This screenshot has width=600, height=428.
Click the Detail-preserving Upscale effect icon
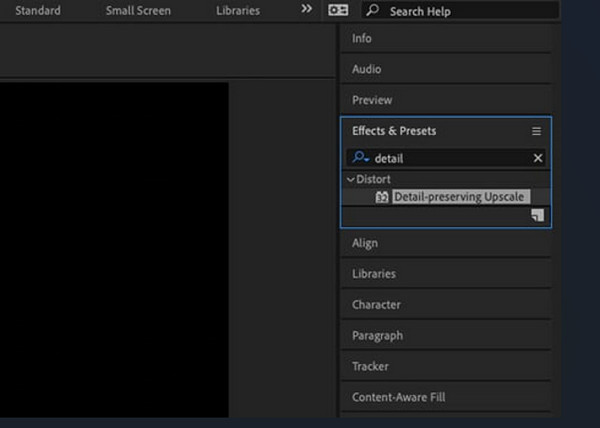click(382, 197)
